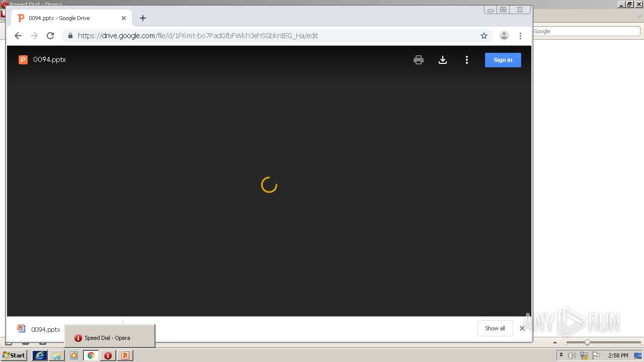Image resolution: width=644 pixels, height=362 pixels.
Task: Reload the Google Drive page
Action: (50, 36)
